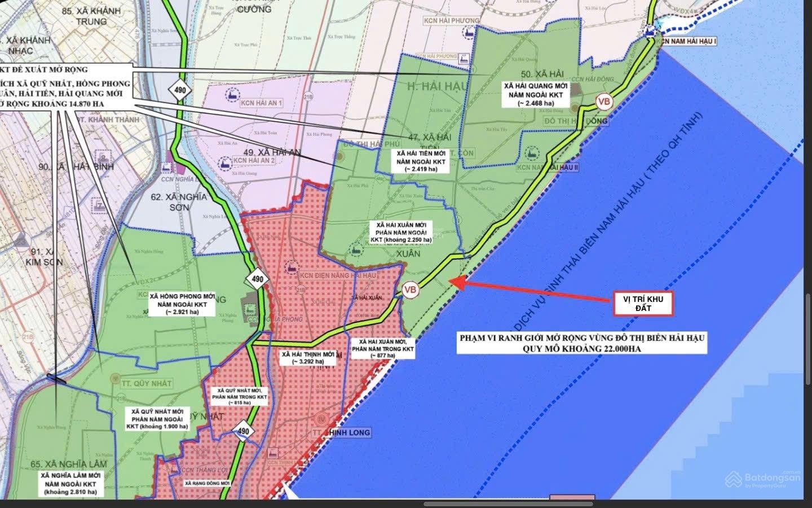Click the VB circle marker beside Xã Hải Xuân
This screenshot has width=812, height=508.
pyautogui.click(x=411, y=290)
